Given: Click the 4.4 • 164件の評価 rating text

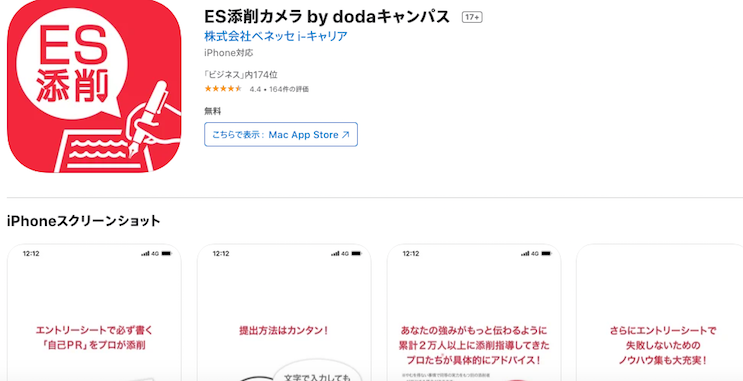Looking at the screenshot, I should 279,89.
